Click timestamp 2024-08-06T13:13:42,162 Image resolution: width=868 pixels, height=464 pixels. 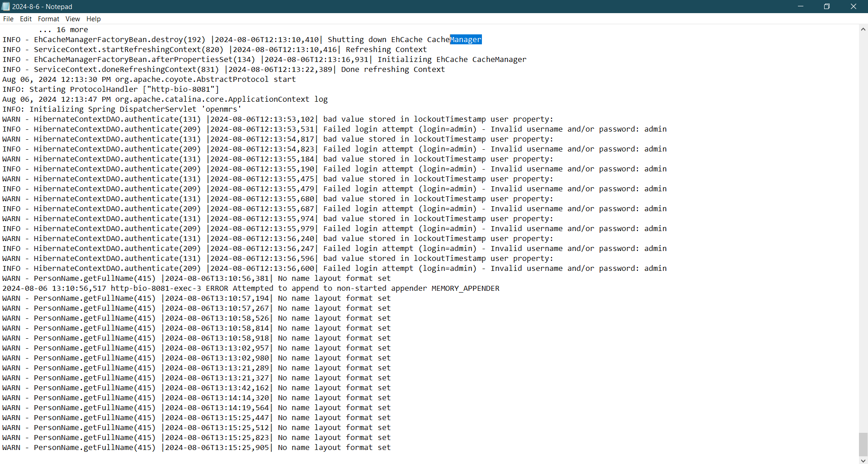[217, 388]
